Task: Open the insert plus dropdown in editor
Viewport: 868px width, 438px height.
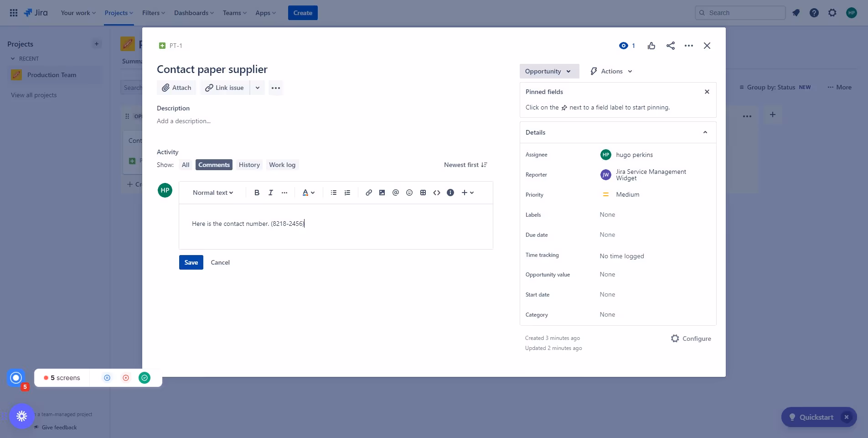Action: pyautogui.click(x=468, y=193)
